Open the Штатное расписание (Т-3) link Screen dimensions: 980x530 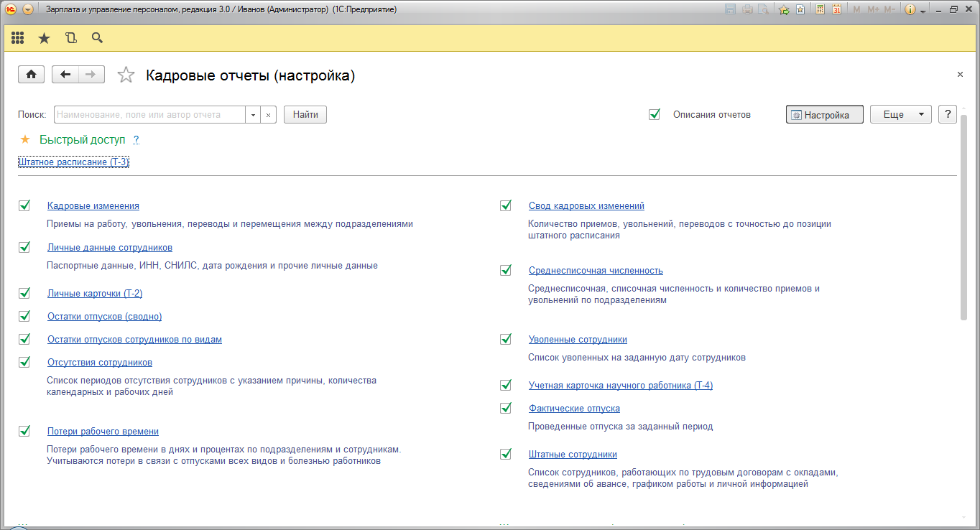click(73, 162)
